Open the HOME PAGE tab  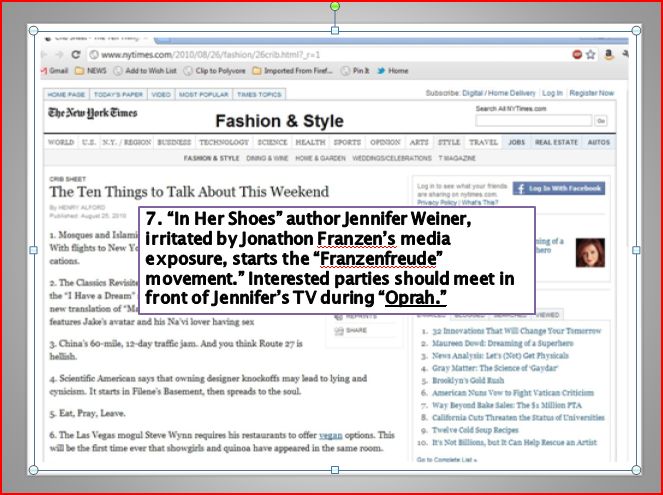pyautogui.click(x=66, y=94)
